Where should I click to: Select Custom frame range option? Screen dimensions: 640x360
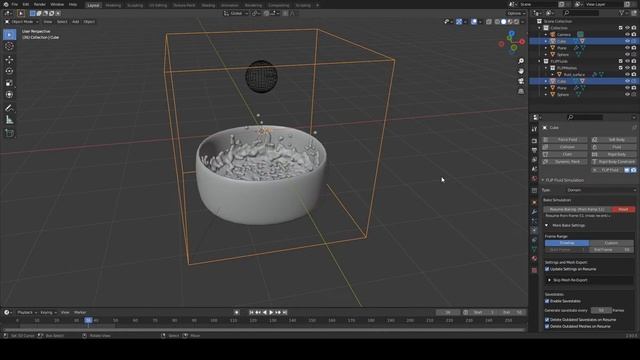tap(611, 243)
